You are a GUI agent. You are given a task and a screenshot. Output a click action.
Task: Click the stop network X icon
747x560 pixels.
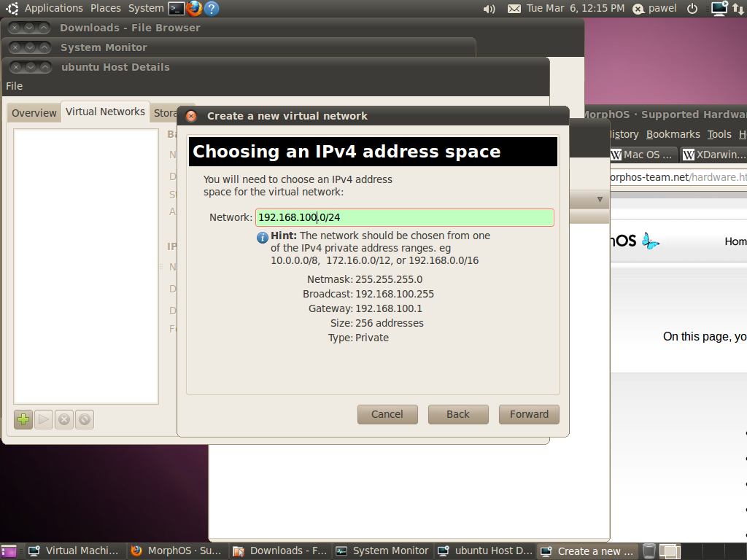(64, 419)
